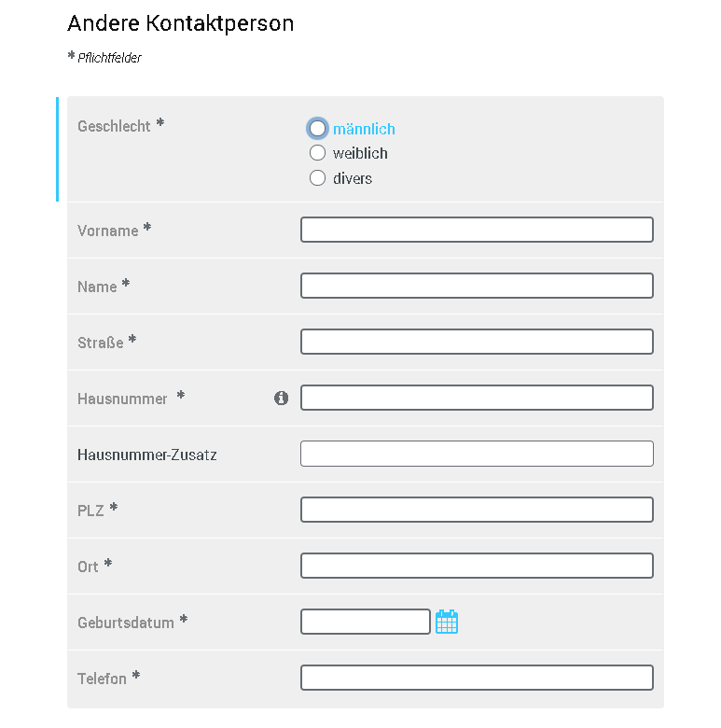Select the männlich radio button

pos(318,128)
